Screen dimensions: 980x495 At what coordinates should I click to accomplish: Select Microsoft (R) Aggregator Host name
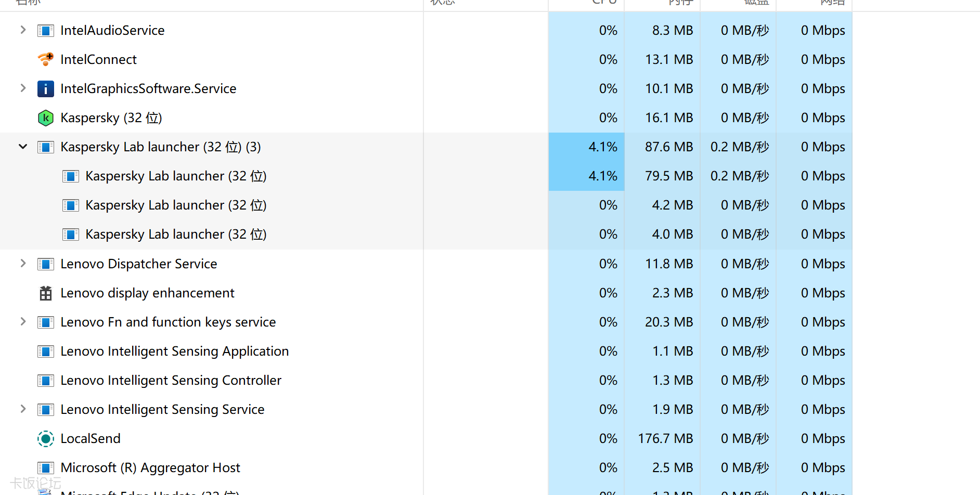150,468
